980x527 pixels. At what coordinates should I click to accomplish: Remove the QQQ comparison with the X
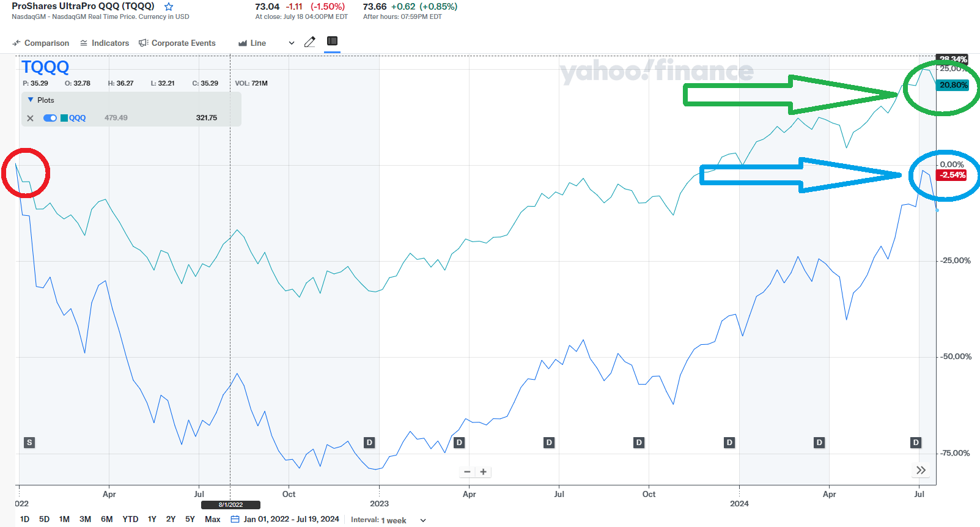[x=29, y=117]
